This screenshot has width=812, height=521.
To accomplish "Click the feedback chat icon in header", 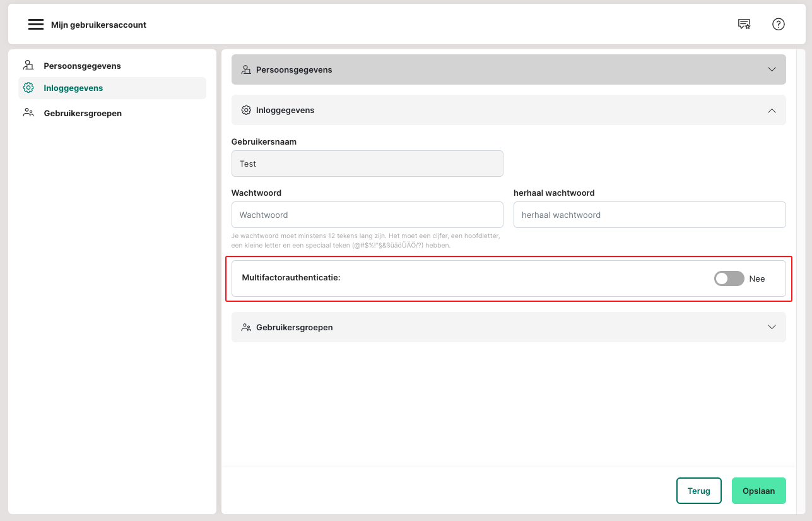I will [x=744, y=25].
